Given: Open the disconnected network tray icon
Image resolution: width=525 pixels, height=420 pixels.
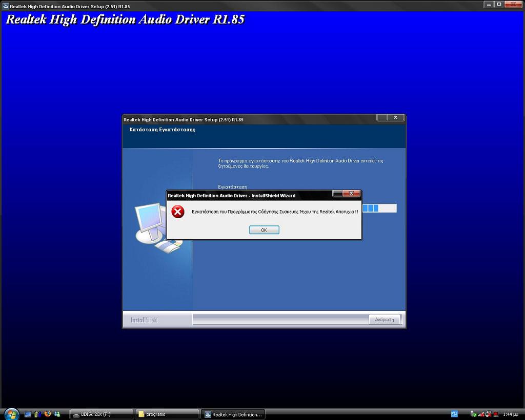Looking at the screenshot, I should 489,414.
